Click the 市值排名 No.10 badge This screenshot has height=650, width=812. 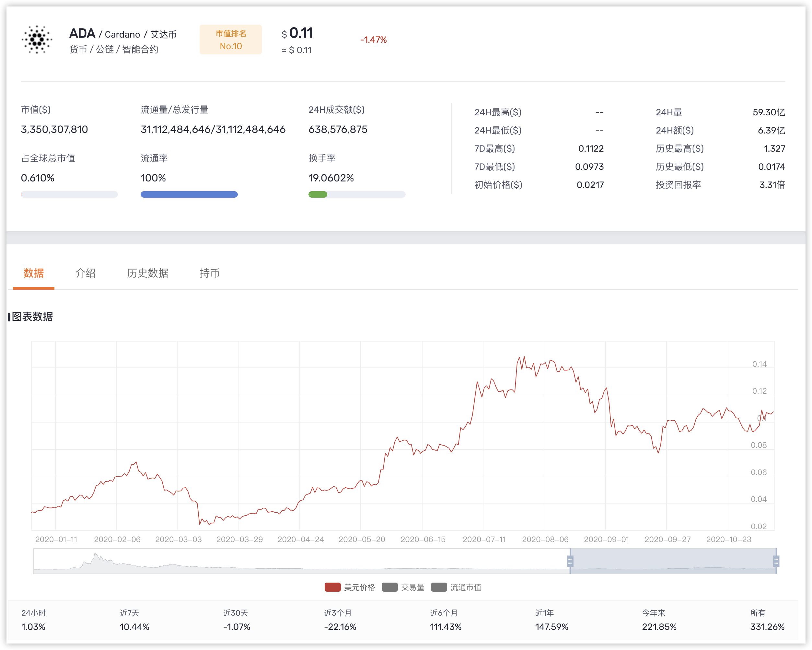[x=230, y=40]
